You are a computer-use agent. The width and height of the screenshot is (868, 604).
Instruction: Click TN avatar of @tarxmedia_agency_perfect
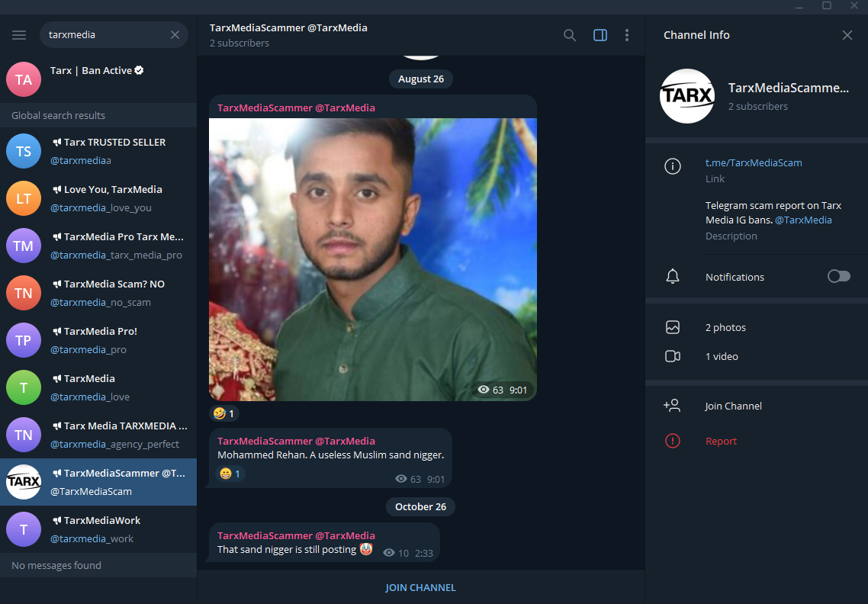tap(24, 435)
